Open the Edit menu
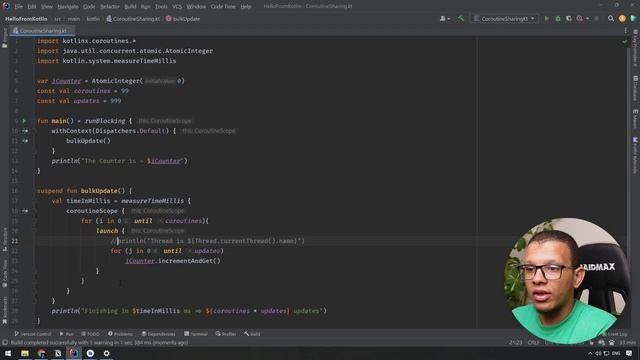The image size is (640, 360). 32,7
